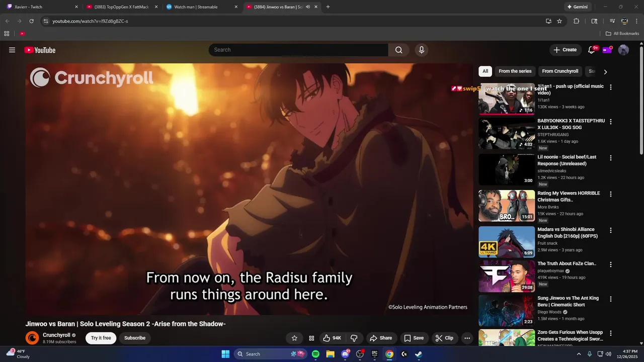Like the video with thumbs up
This screenshot has height=362, width=644.
332,338
